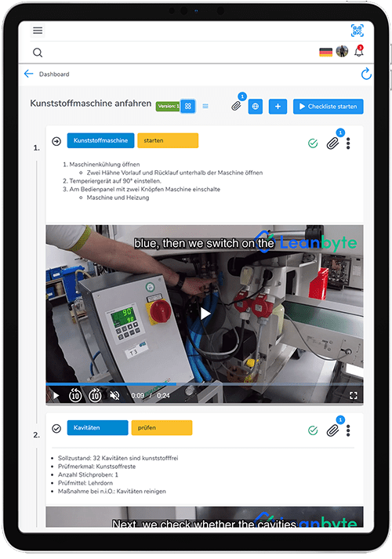Go back with the left arrow
Image resolution: width=392 pixels, height=559 pixels.
point(28,74)
